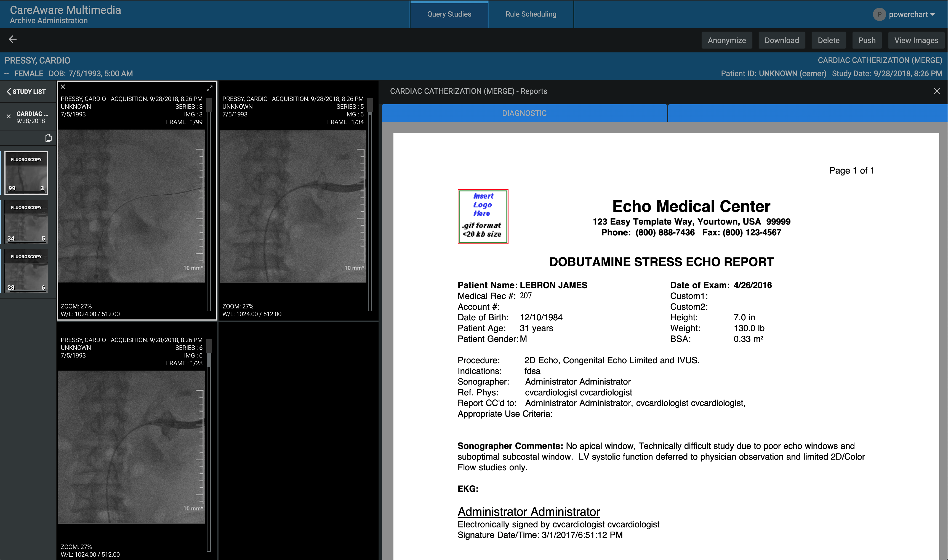Expand the first viewport to fullscreen
948x560 pixels.
click(x=209, y=88)
